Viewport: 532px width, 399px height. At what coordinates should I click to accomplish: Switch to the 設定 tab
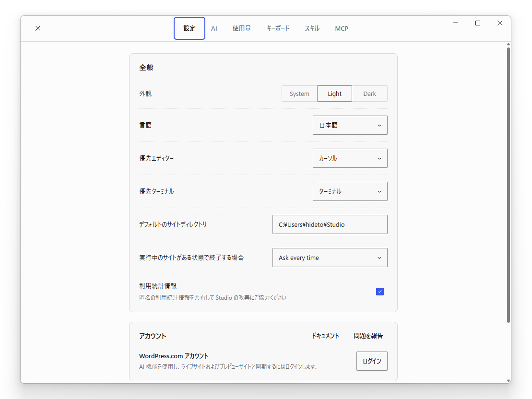(x=189, y=28)
